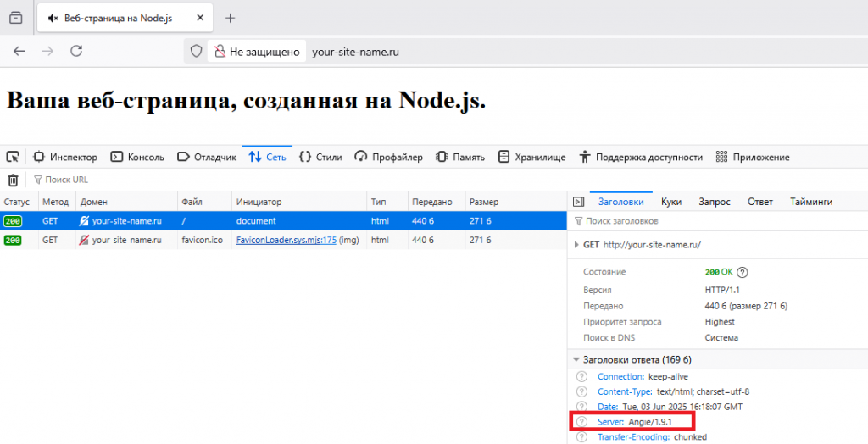The image size is (868, 444).
Task: Switch to the Консоль tab
Action: pos(137,158)
